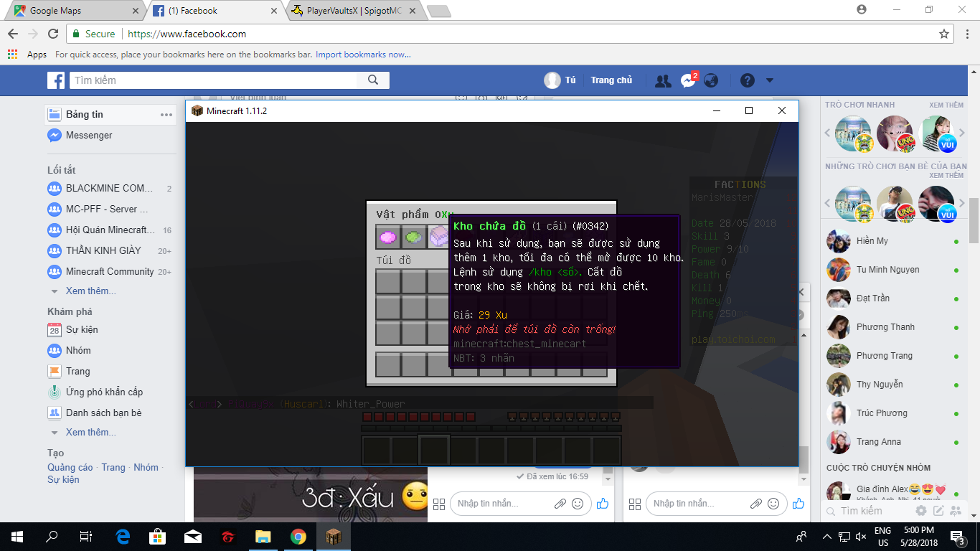Click the contacts settings gear icon
The height and width of the screenshot is (551, 980).
pyautogui.click(x=920, y=511)
